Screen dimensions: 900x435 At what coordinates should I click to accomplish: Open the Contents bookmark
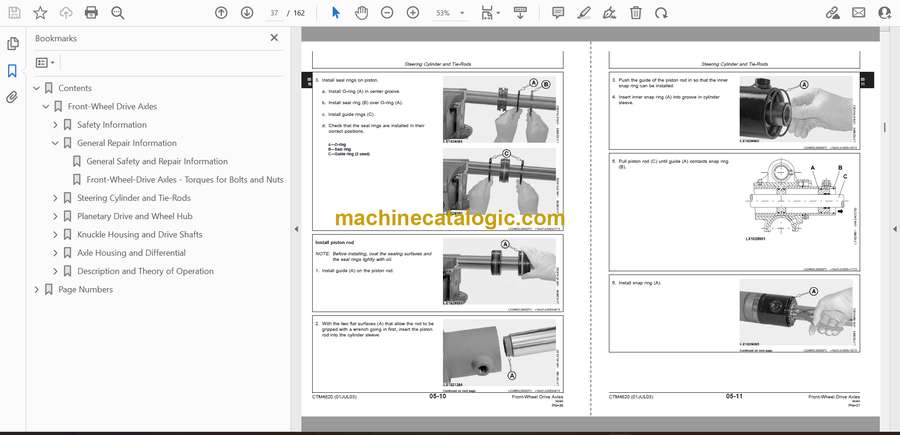pos(75,88)
